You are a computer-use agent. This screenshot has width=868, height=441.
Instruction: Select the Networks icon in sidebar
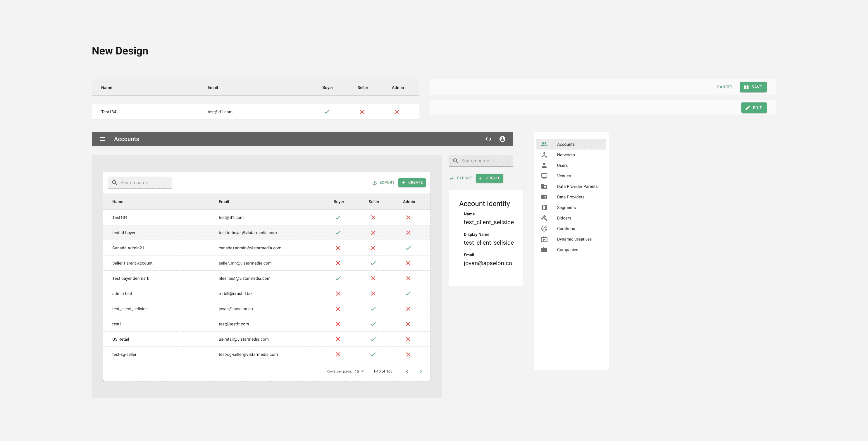pyautogui.click(x=544, y=155)
